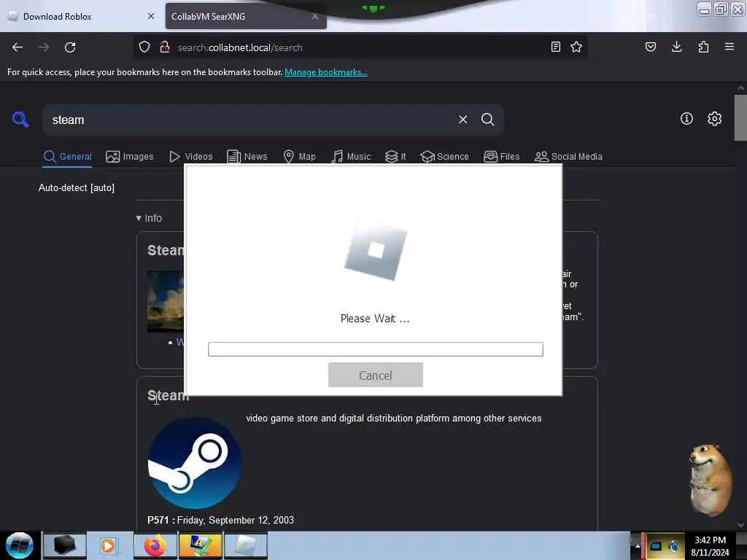
Task: Open SearXNG preferences gear icon
Action: click(715, 119)
